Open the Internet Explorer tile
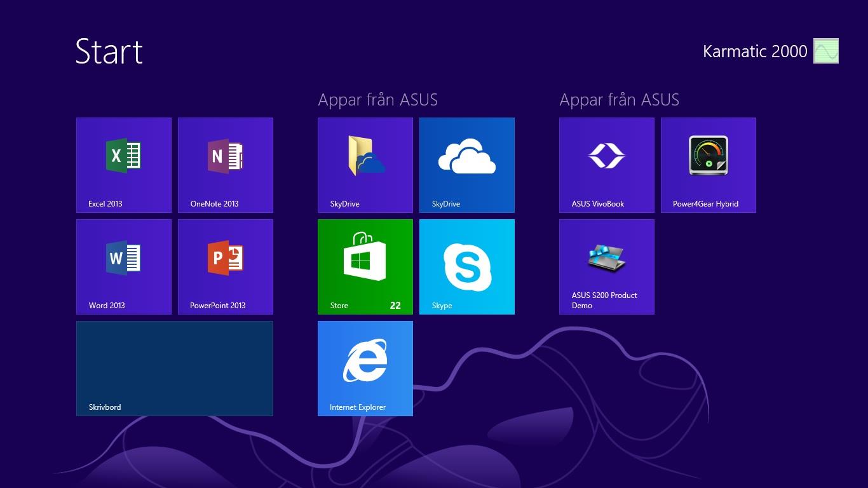Image resolution: width=868 pixels, height=488 pixels. click(365, 369)
